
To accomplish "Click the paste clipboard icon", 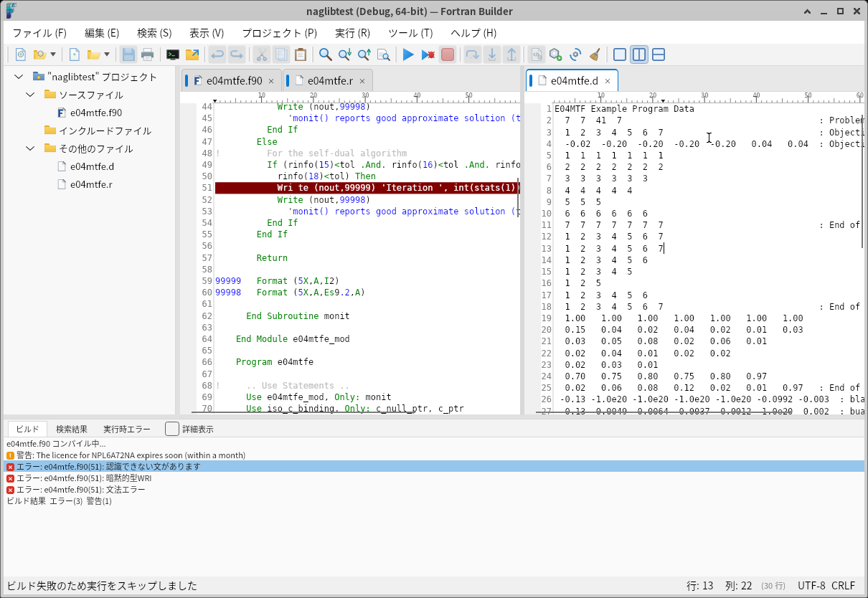I will (x=301, y=54).
